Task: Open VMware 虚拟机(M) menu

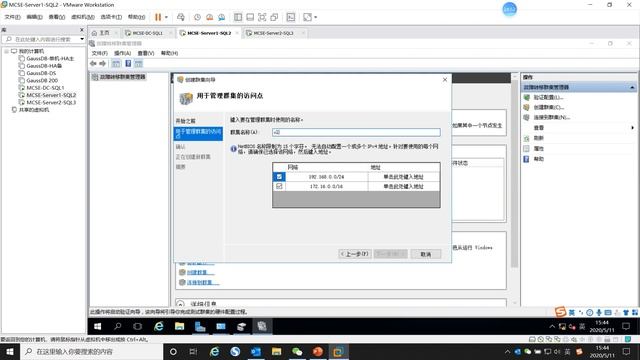Action: (83, 17)
